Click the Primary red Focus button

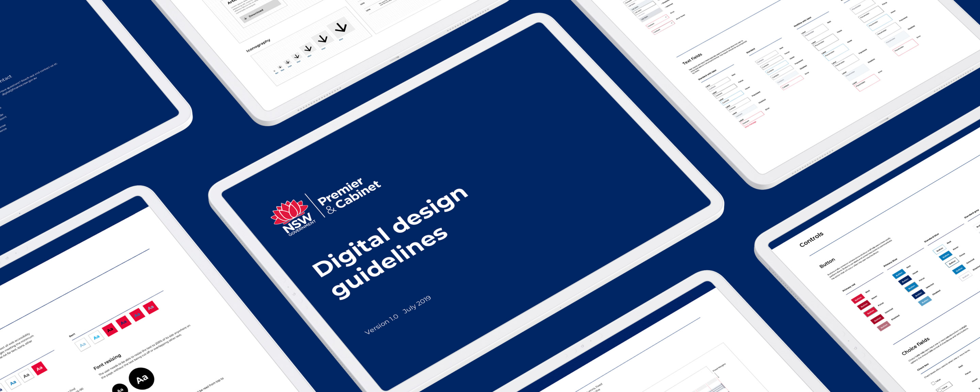point(871,312)
